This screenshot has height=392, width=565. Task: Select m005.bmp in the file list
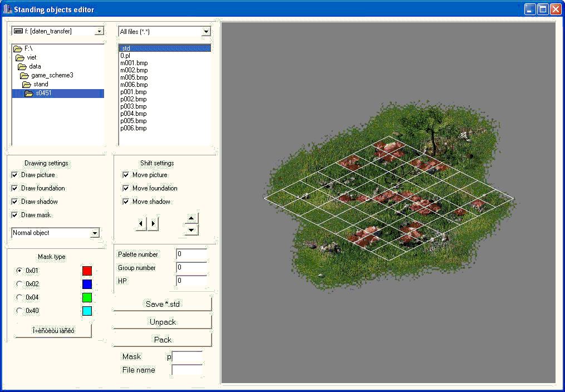[x=165, y=77]
